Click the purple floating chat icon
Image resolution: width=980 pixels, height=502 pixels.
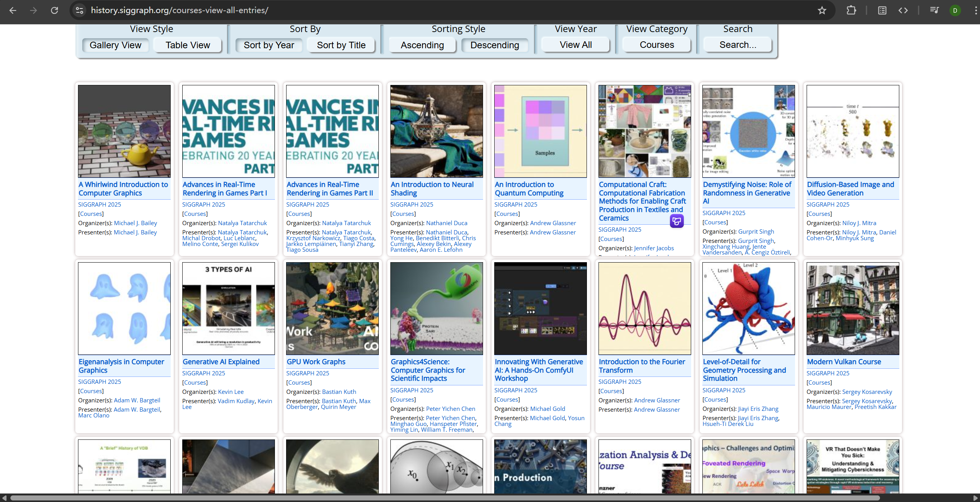coord(677,221)
